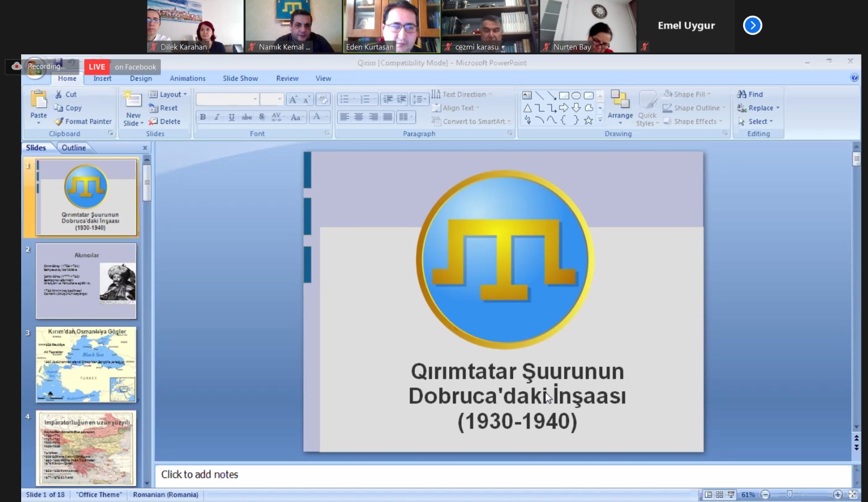The width and height of the screenshot is (868, 502).
Task: Align text left
Action: click(x=344, y=117)
